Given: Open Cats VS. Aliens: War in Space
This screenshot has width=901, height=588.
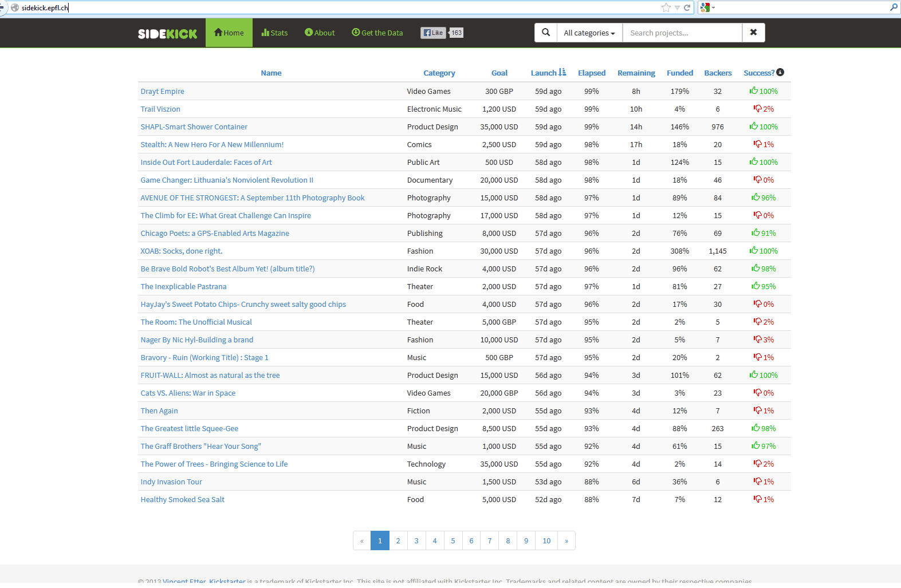Looking at the screenshot, I should point(188,393).
